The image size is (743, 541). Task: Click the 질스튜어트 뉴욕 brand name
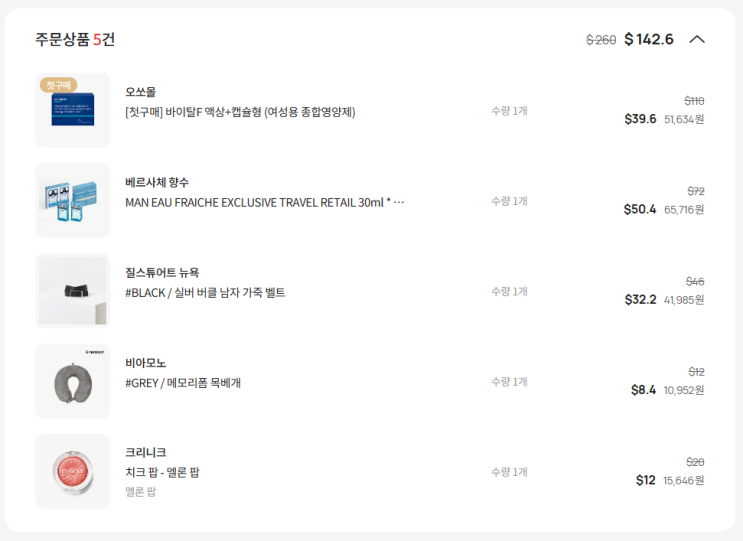(162, 272)
